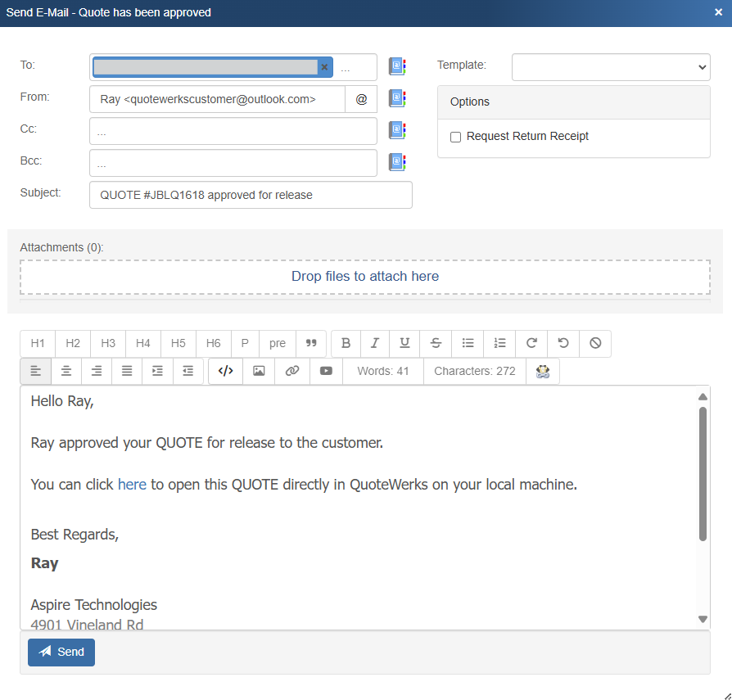The height and width of the screenshot is (700, 732).
Task: Toggle bold formatting in the editor toolbar
Action: pyautogui.click(x=346, y=343)
